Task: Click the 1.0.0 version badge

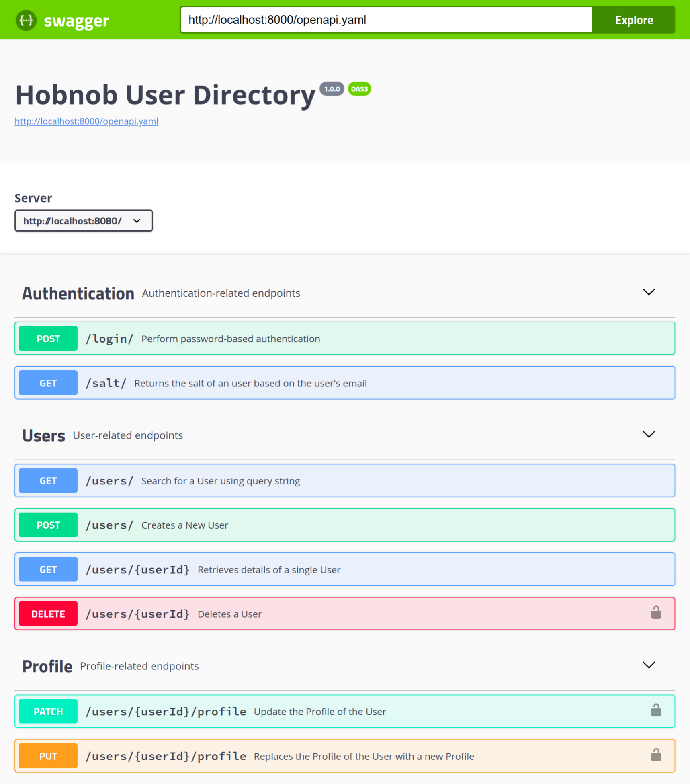Action: 332,89
